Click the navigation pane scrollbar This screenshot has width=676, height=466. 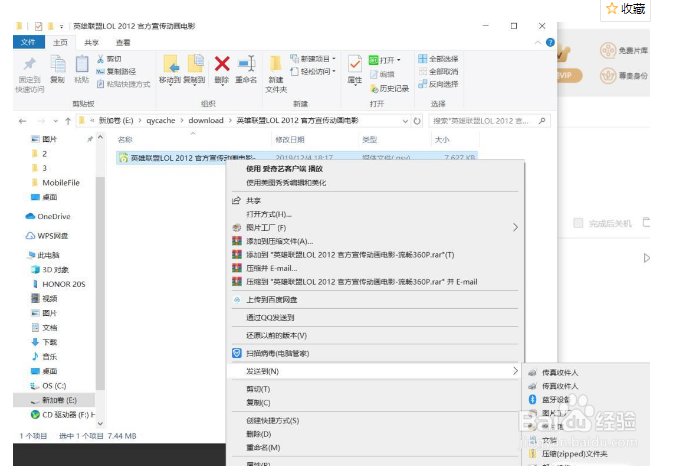point(100,282)
